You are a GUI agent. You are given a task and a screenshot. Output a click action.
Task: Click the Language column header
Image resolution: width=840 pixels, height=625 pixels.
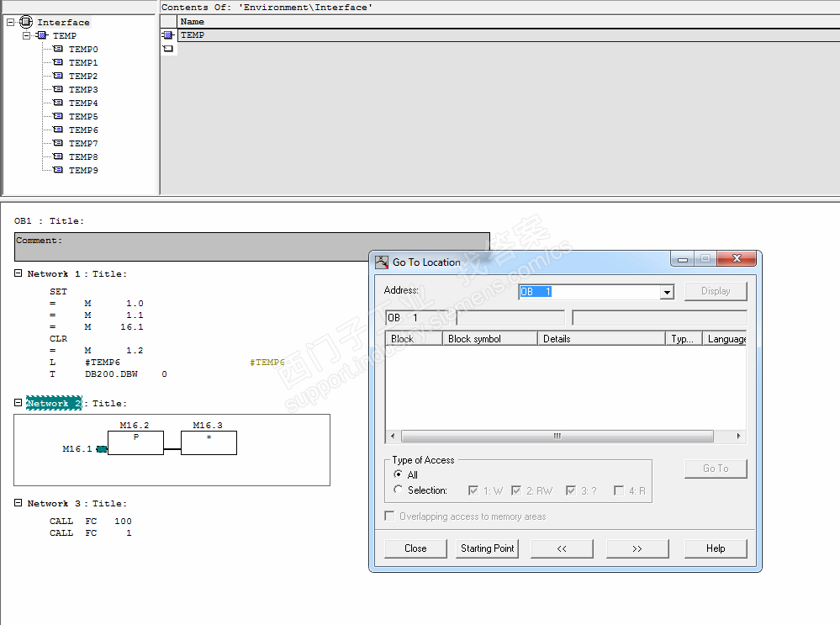[x=724, y=338]
